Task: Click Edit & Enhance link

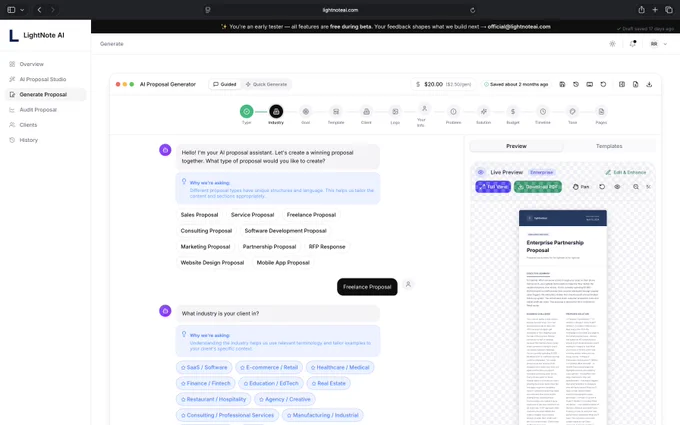Action: [x=626, y=172]
